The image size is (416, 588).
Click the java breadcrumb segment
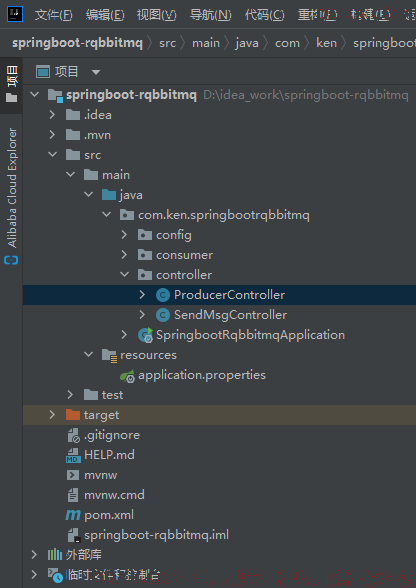[x=247, y=43]
